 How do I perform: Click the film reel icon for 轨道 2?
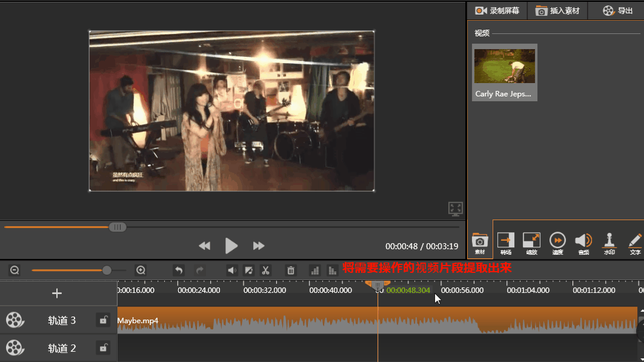15,348
